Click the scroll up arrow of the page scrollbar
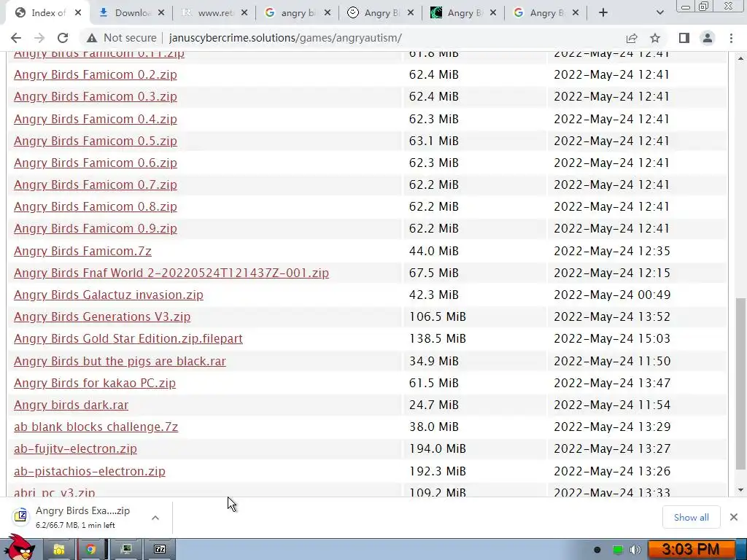The image size is (747, 560). click(740, 58)
